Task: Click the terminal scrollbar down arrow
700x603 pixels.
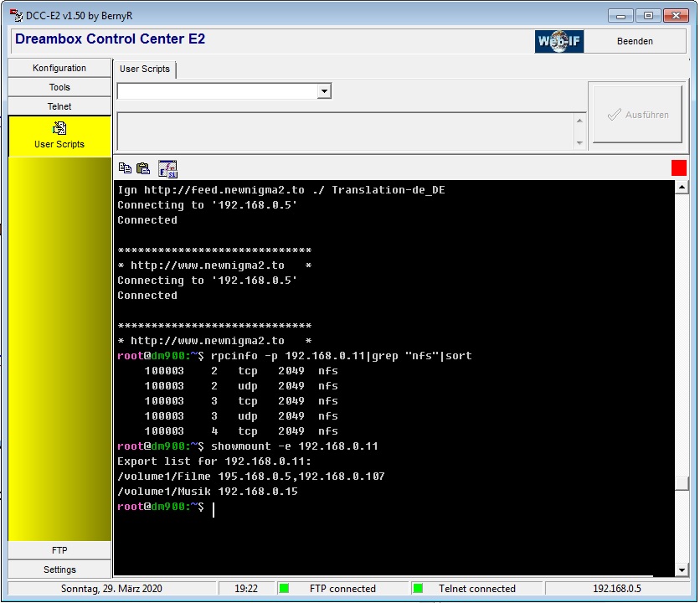Action: pyautogui.click(x=682, y=569)
